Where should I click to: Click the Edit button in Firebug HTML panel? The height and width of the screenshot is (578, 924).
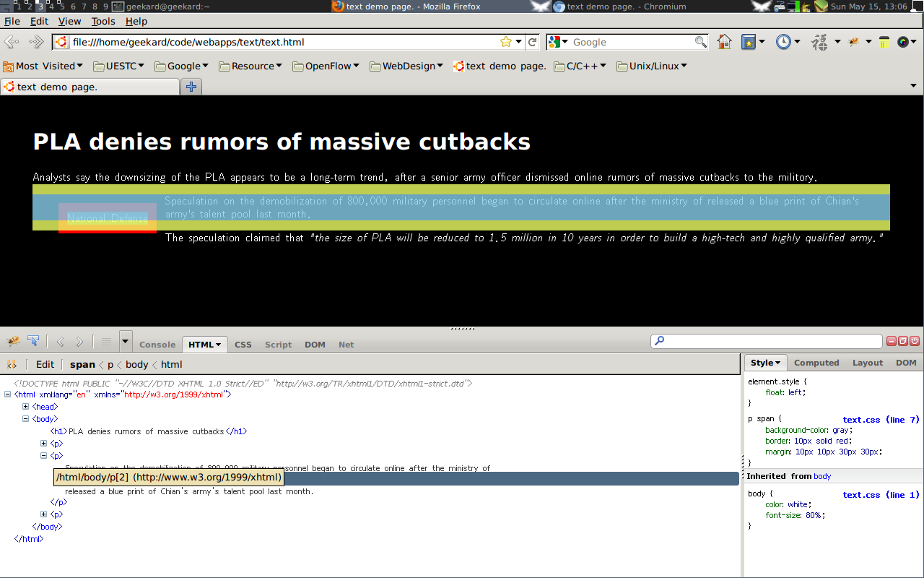45,364
